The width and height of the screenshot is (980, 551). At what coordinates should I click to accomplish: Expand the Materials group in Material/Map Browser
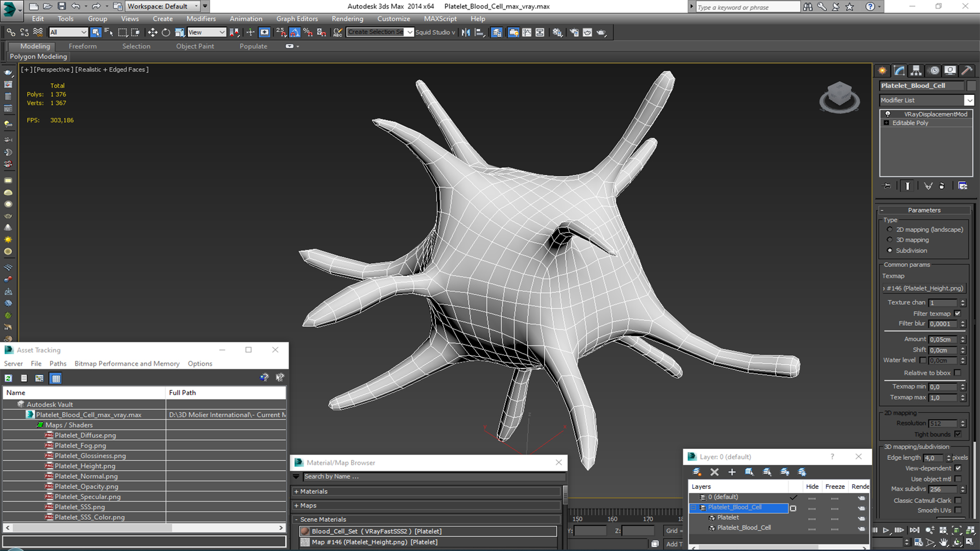(x=313, y=491)
